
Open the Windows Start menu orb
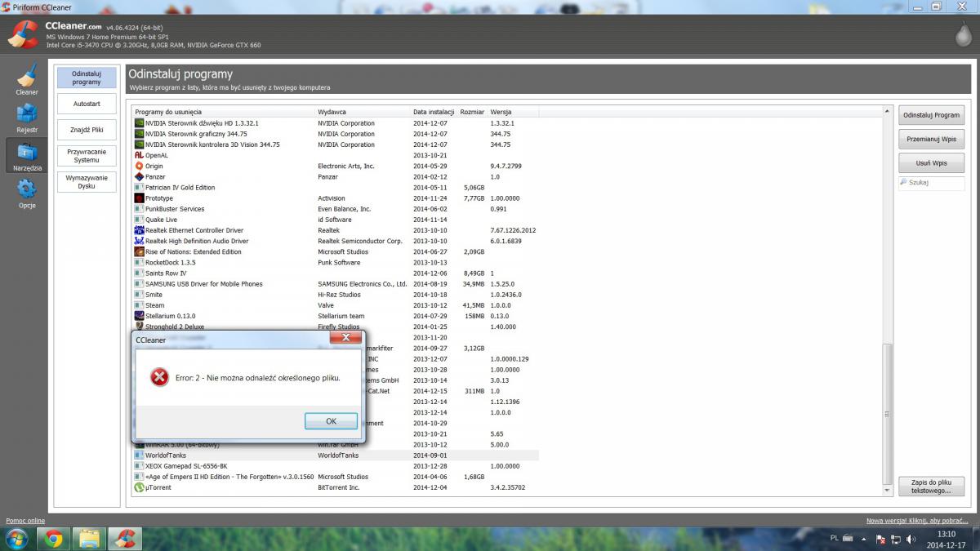(16, 539)
